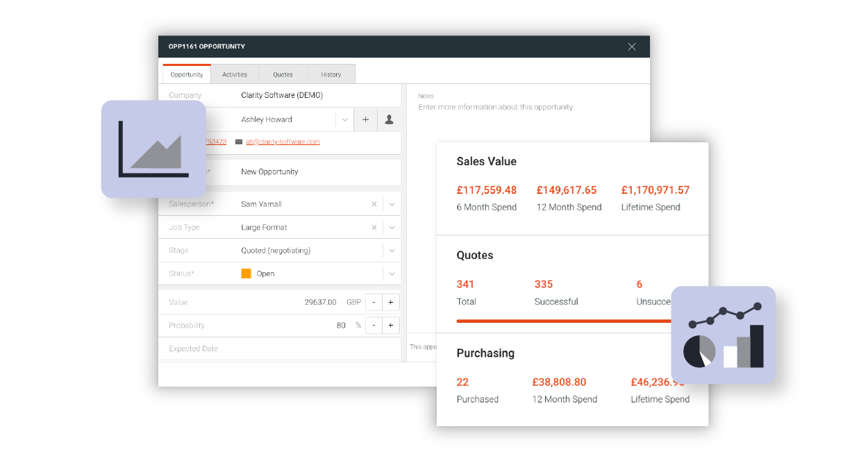
Task: Click the Purchasing heading
Action: pyautogui.click(x=485, y=353)
